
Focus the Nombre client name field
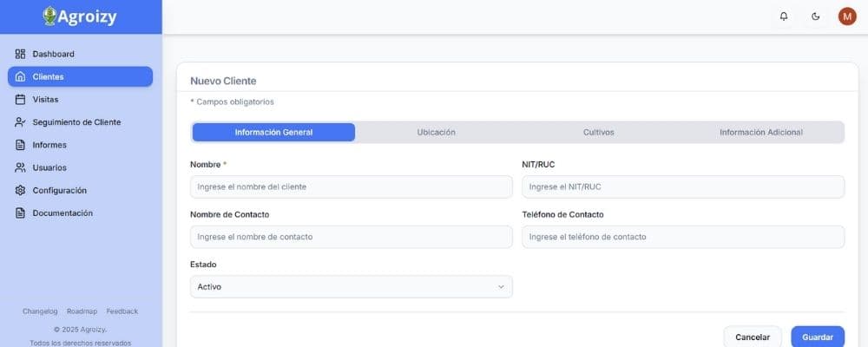pyautogui.click(x=351, y=187)
